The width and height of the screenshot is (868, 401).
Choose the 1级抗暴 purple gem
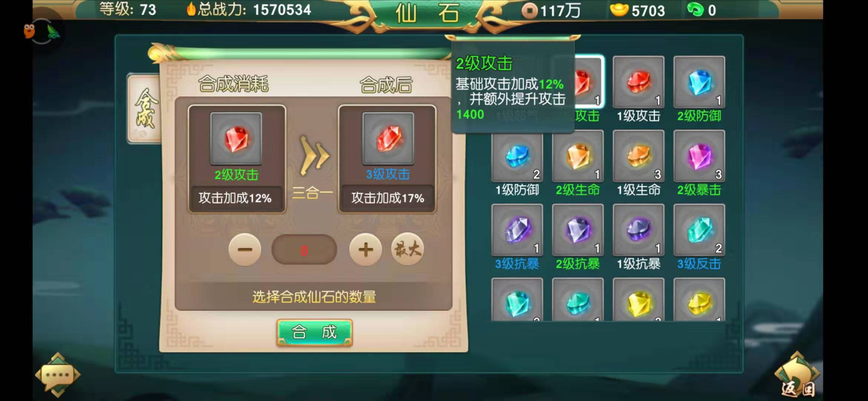(x=638, y=230)
